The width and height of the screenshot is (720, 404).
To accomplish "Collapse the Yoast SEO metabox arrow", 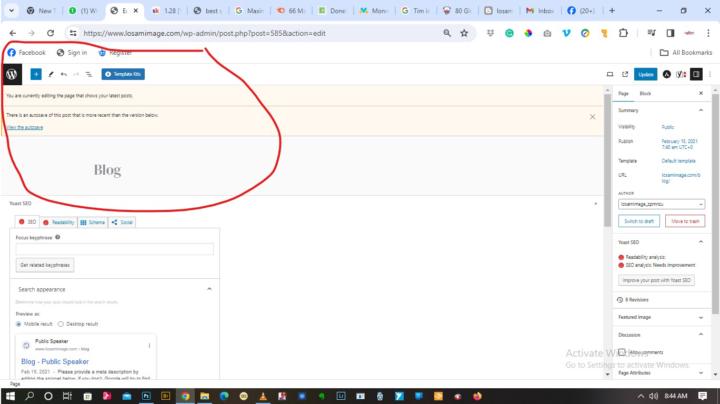I will point(596,203).
